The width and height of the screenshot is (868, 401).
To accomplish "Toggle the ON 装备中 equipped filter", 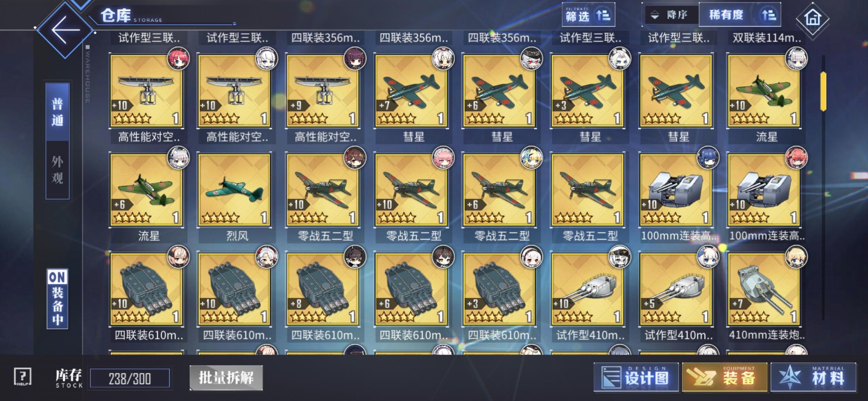I will pyautogui.click(x=57, y=299).
